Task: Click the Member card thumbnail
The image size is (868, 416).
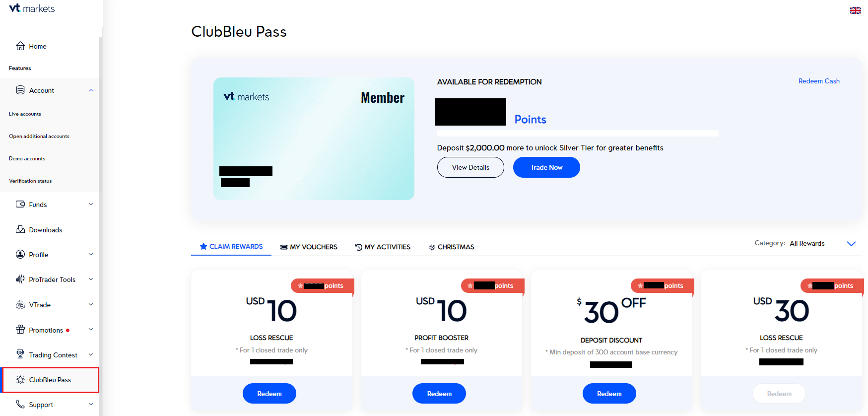Action: click(314, 139)
